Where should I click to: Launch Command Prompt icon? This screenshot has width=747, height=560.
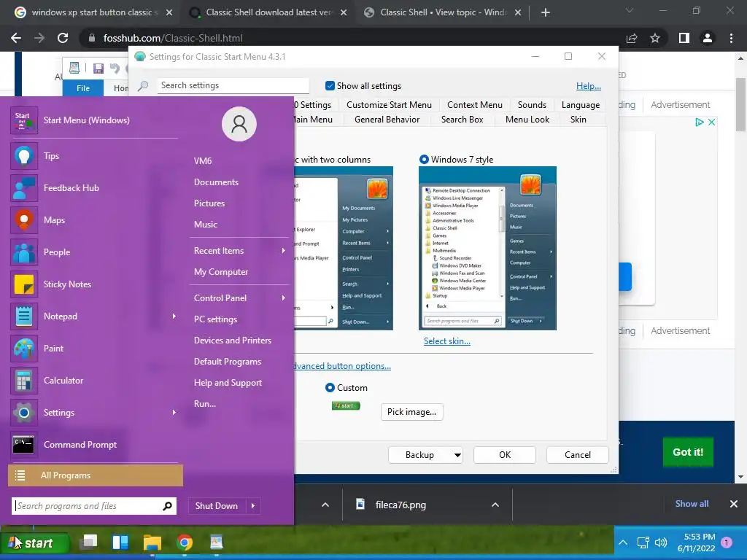[x=24, y=445]
